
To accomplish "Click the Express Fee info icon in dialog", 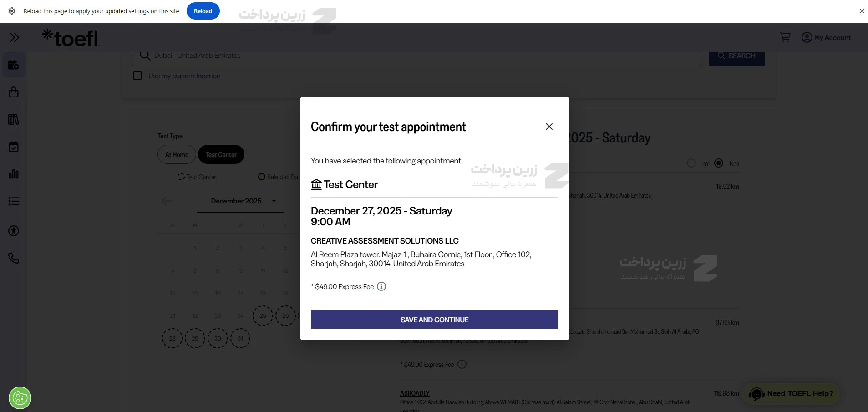I will click(381, 286).
